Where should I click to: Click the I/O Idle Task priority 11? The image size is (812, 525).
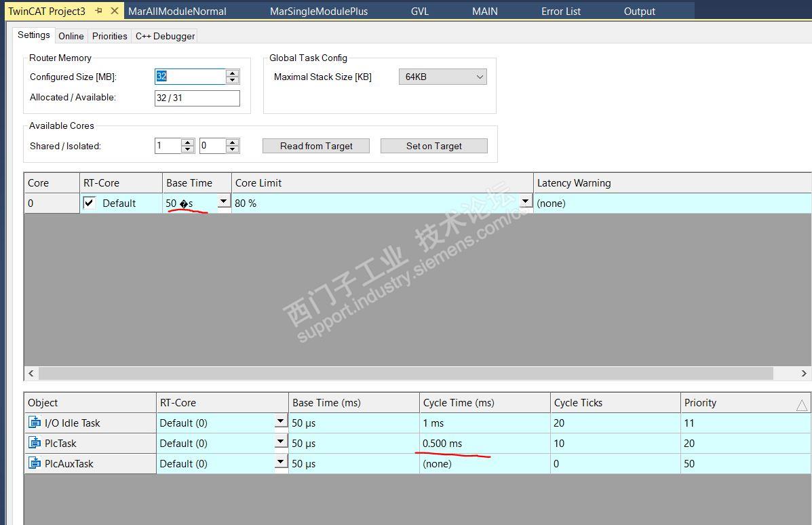point(746,423)
